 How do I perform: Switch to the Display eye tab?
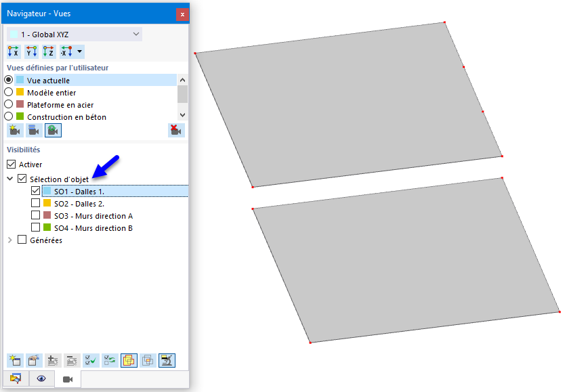[x=41, y=378]
